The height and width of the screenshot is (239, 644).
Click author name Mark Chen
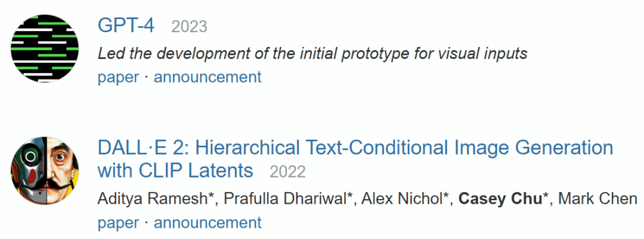(598, 199)
